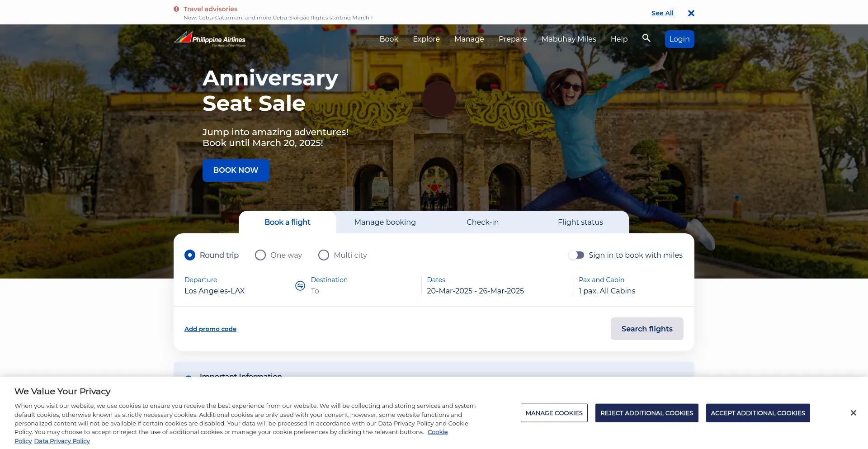The image size is (868, 449).
Task: Select the Round trip option
Action: [190, 255]
